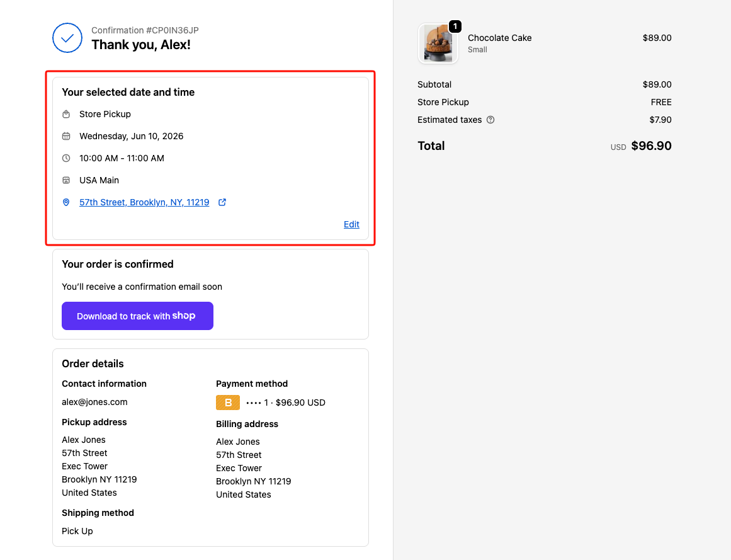Click the confirmation email soon message
This screenshot has width=731, height=560.
click(x=142, y=287)
